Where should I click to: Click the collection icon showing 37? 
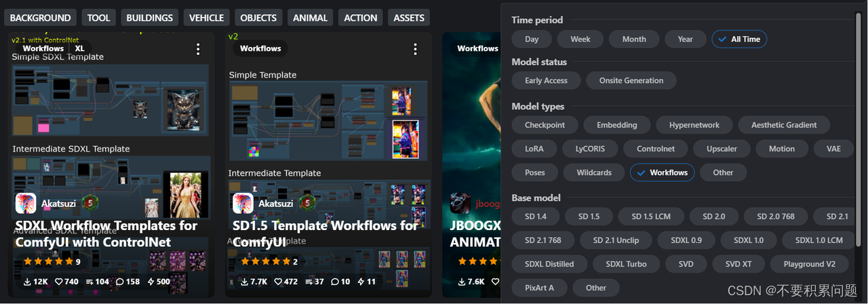[x=309, y=282]
